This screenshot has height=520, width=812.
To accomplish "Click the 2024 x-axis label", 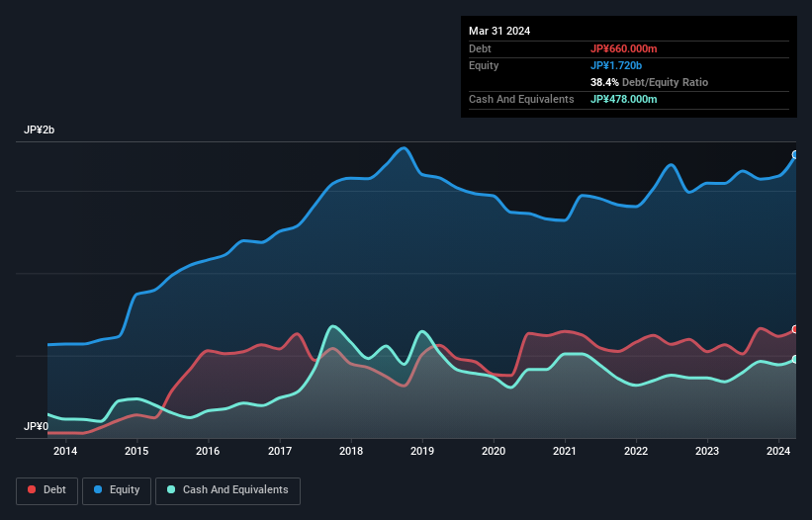I will point(778,451).
